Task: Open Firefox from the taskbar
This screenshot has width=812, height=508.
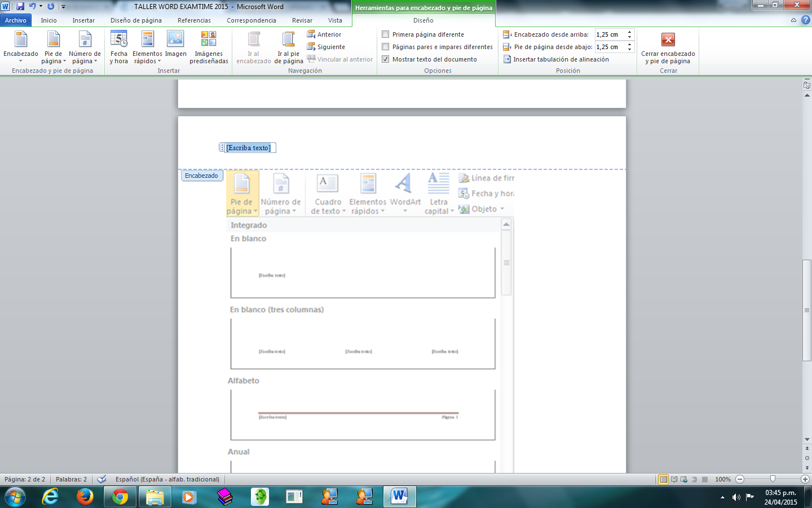Action: point(85,497)
